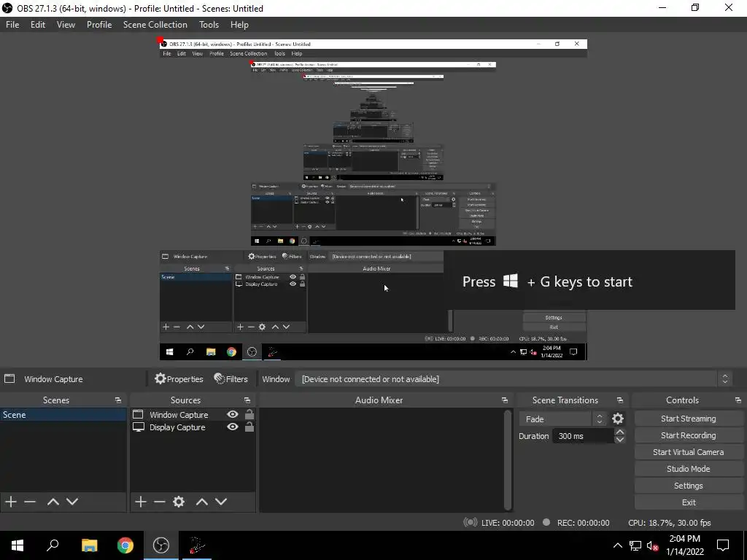Open the network tray icon
The height and width of the screenshot is (560, 747).
[x=635, y=545]
